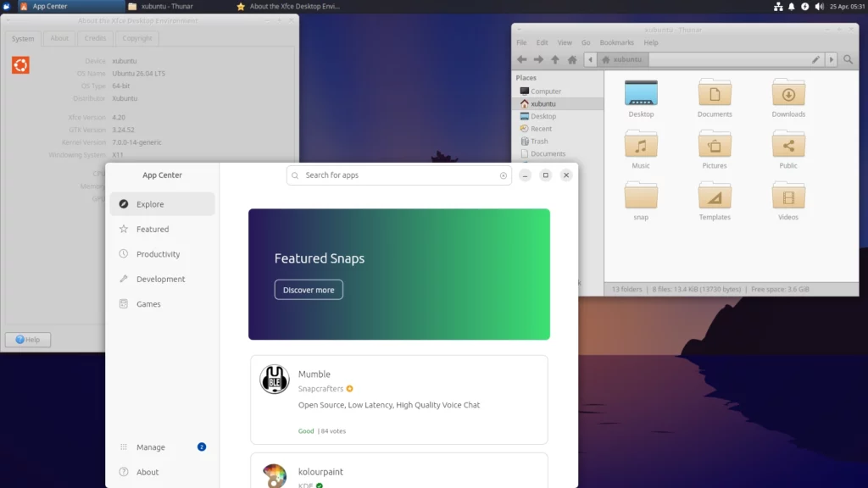Open the Manage section in App Center
Screen dimensions: 868x488
click(150, 446)
